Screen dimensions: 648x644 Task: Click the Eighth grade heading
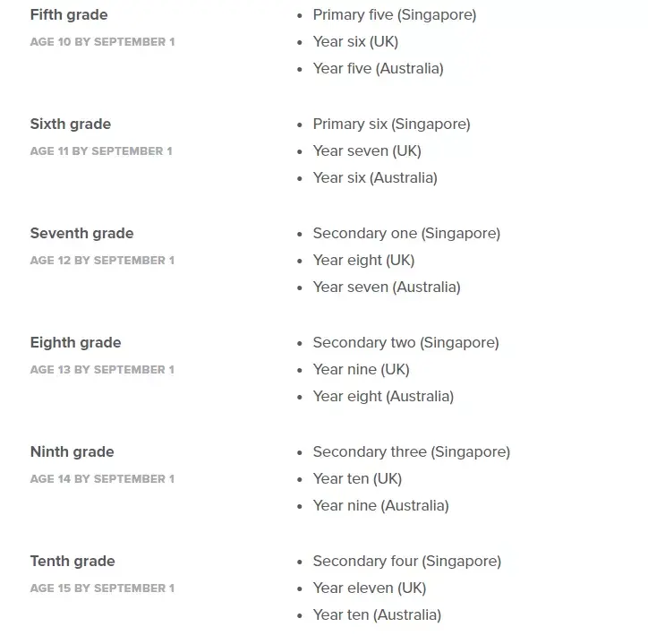pyautogui.click(x=75, y=342)
